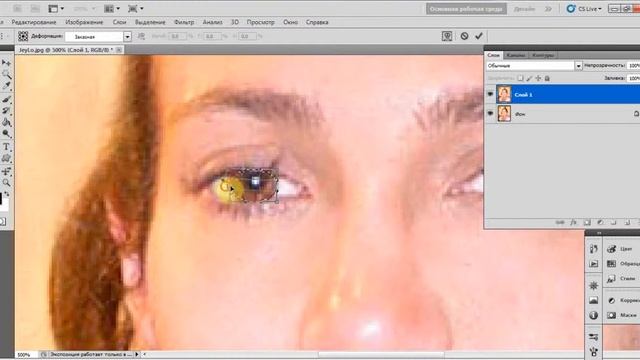Select the Paint Bucket tool
The image size is (640, 360).
(6, 122)
